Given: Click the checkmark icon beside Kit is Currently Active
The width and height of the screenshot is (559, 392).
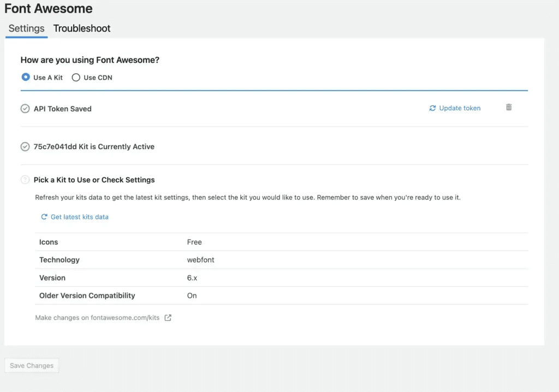Looking at the screenshot, I should tap(25, 146).
